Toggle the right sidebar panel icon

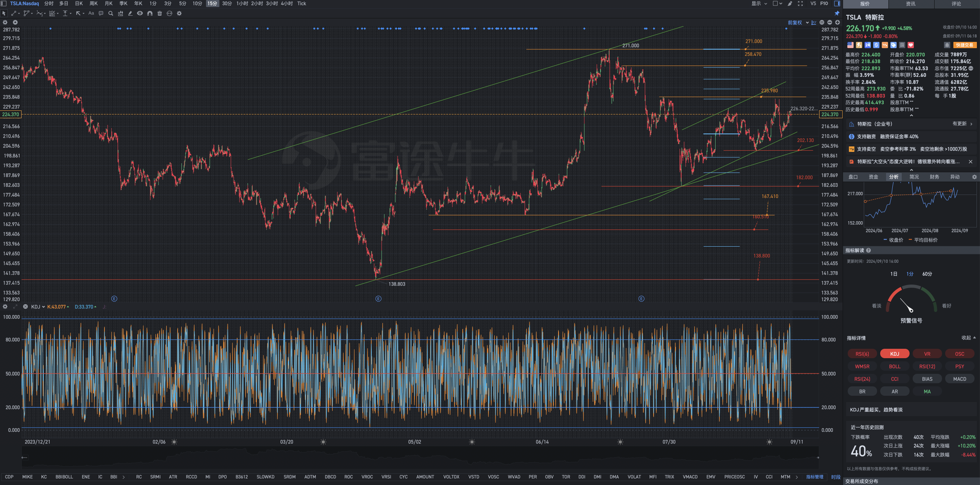click(x=837, y=4)
